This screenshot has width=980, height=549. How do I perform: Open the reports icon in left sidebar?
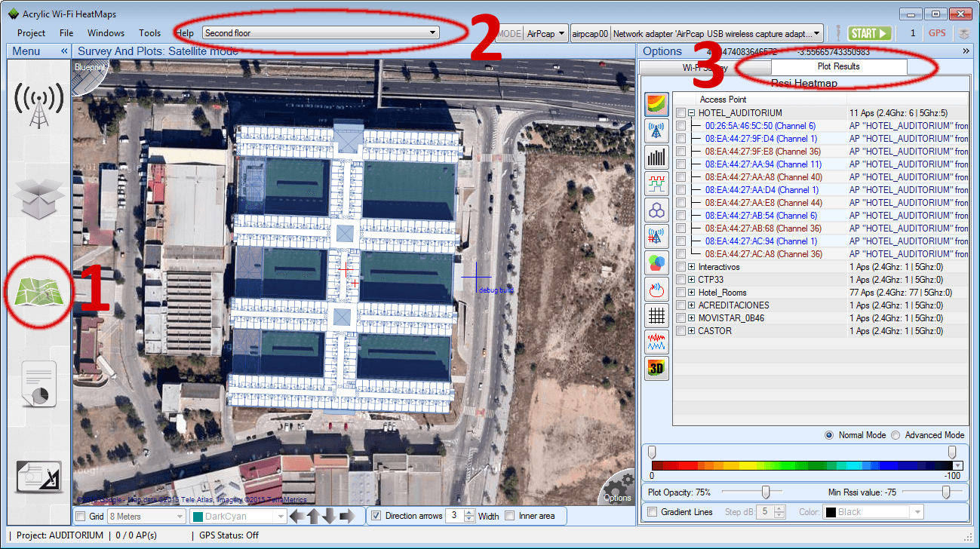click(37, 385)
